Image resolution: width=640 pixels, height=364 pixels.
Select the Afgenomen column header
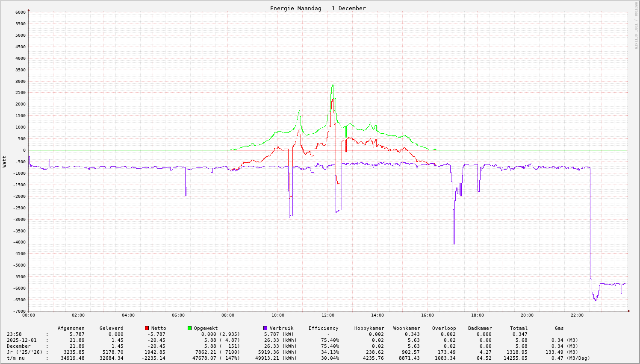tap(71, 328)
